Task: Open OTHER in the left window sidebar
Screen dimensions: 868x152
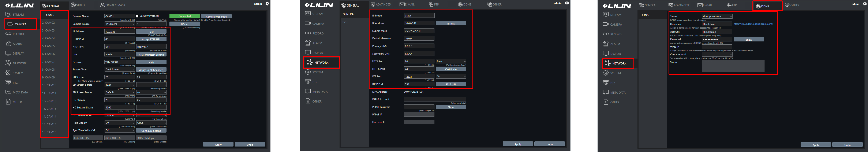Action: [x=14, y=102]
